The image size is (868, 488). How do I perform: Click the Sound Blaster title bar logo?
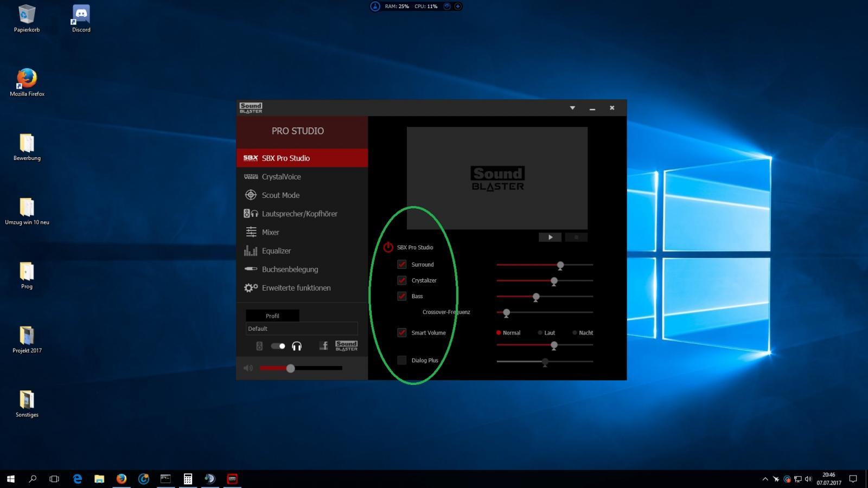click(x=251, y=108)
